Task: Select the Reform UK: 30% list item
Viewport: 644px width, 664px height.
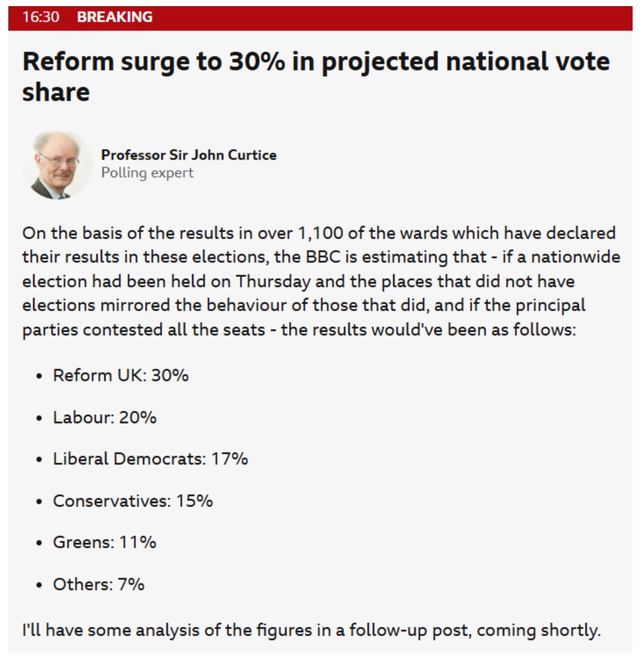Action: 121,375
